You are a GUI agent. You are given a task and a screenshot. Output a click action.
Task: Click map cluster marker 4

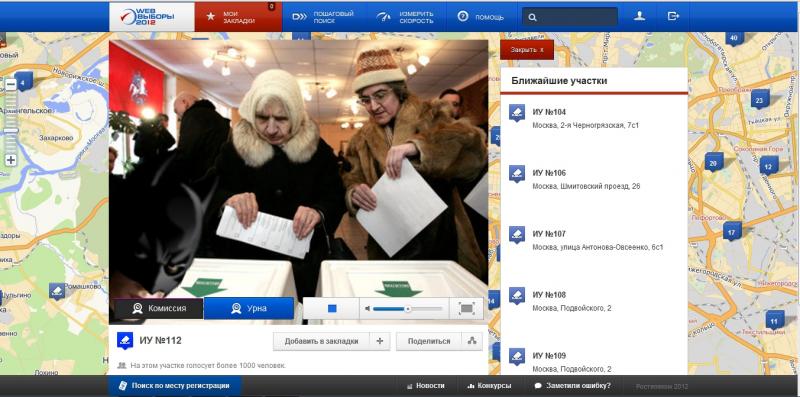[x=23, y=82]
